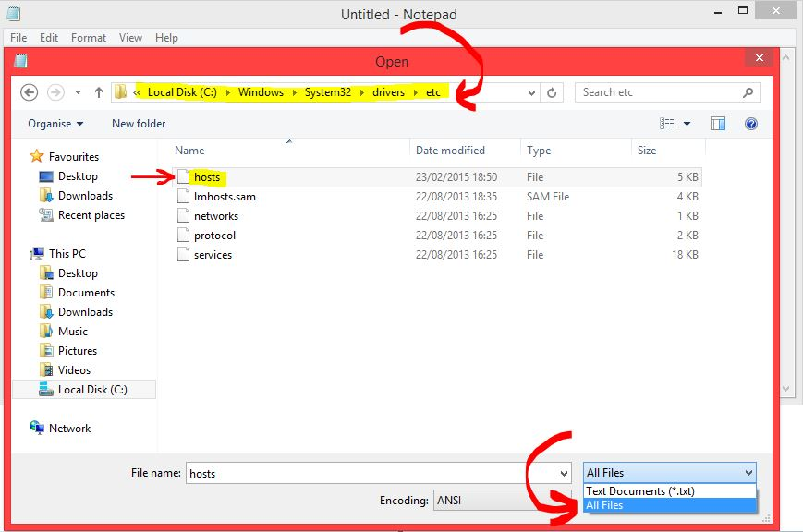This screenshot has height=532, width=803.
Task: Click the search magnifier icon
Action: tap(748, 92)
